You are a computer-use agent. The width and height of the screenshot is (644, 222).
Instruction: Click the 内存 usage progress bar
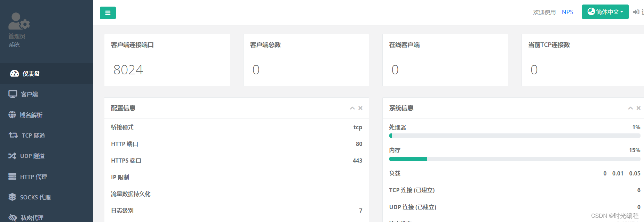click(515, 159)
